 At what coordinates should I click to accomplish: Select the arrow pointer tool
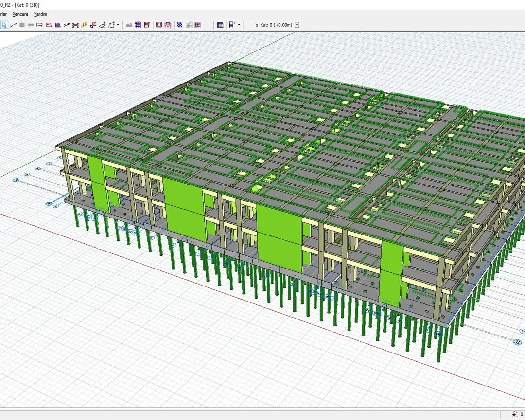4,25
